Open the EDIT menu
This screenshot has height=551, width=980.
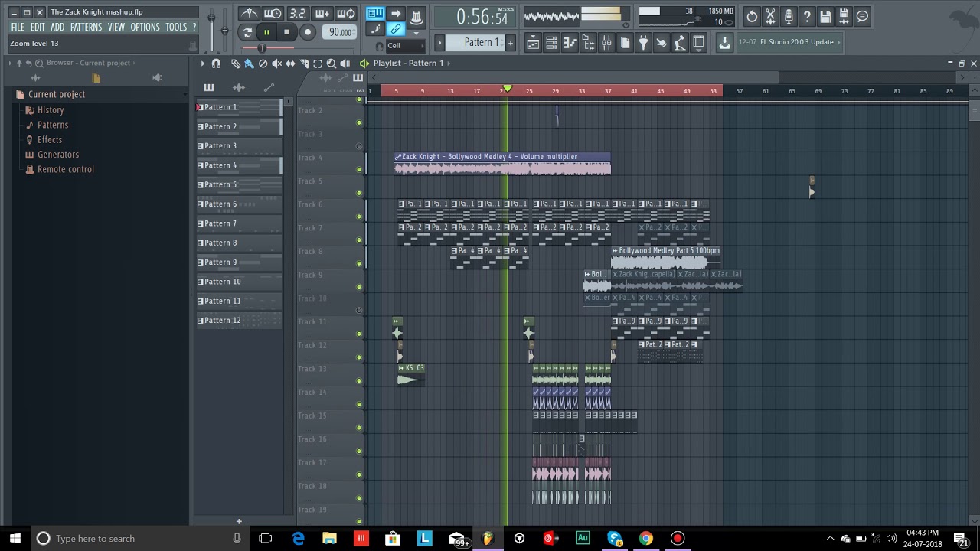[x=38, y=27]
